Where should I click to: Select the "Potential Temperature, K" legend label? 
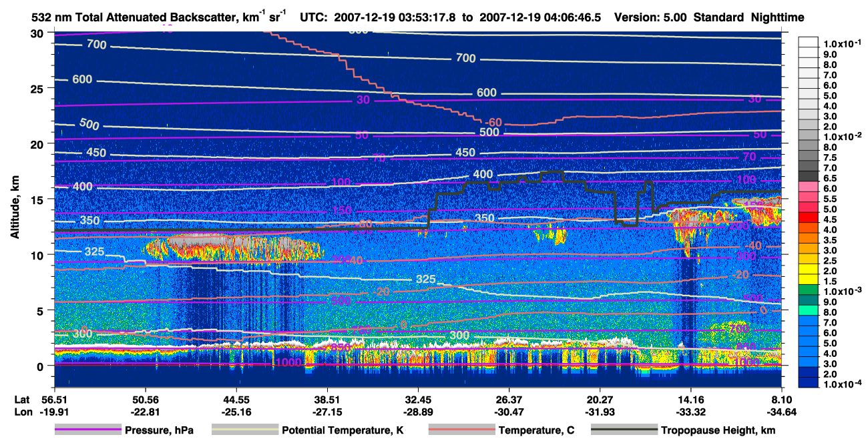343,430
